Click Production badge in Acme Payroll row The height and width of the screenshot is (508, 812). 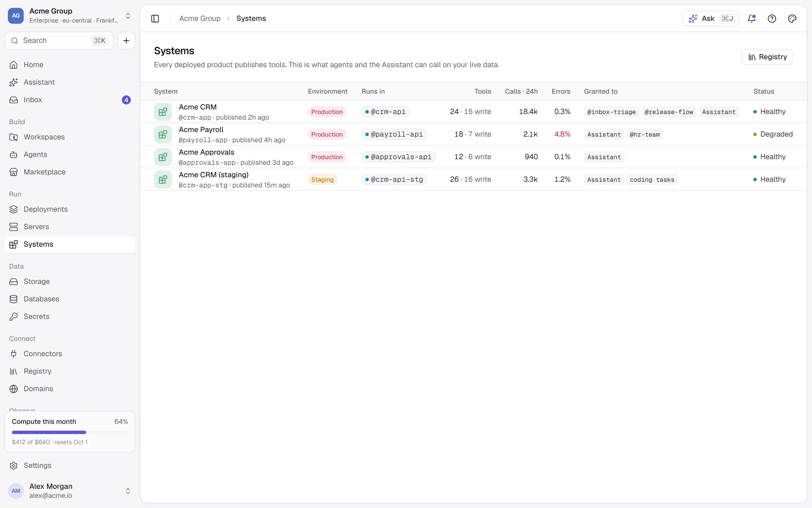[x=327, y=134]
